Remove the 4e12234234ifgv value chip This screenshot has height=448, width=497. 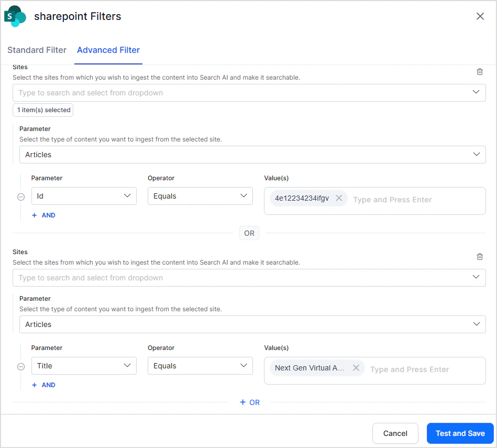(339, 198)
